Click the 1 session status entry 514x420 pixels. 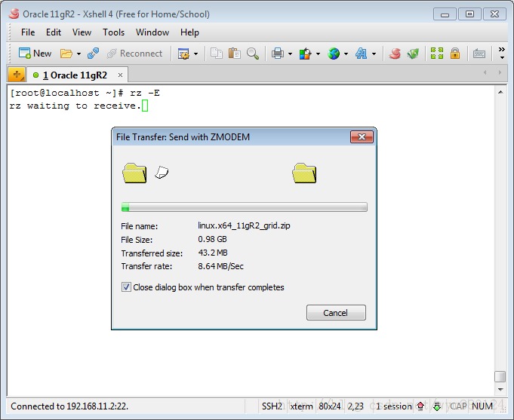tap(393, 406)
